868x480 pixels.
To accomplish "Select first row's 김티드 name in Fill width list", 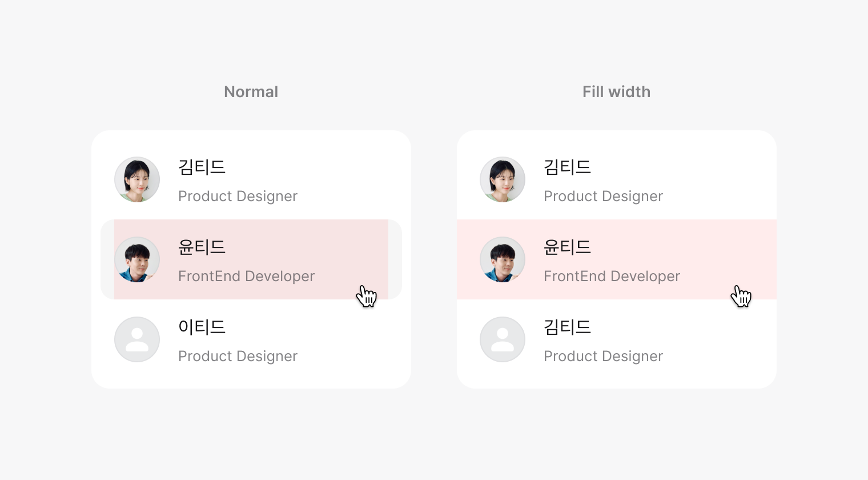I will click(x=567, y=167).
